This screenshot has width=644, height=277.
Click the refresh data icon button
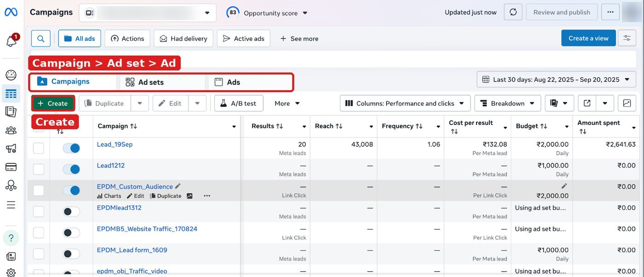[x=513, y=12]
